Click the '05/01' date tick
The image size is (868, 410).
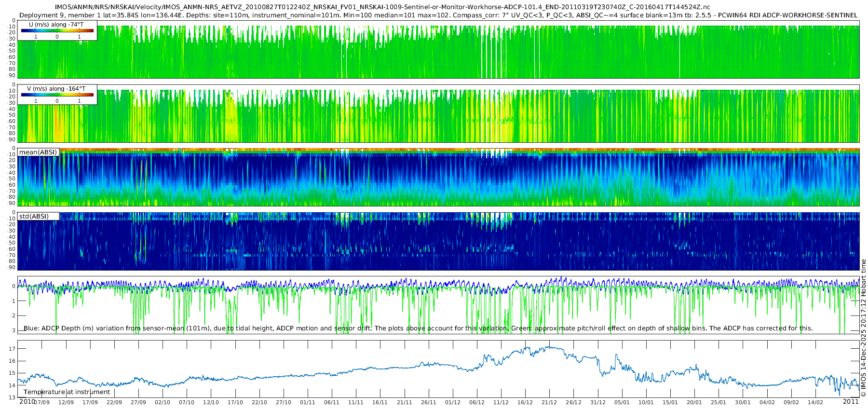tap(622, 402)
